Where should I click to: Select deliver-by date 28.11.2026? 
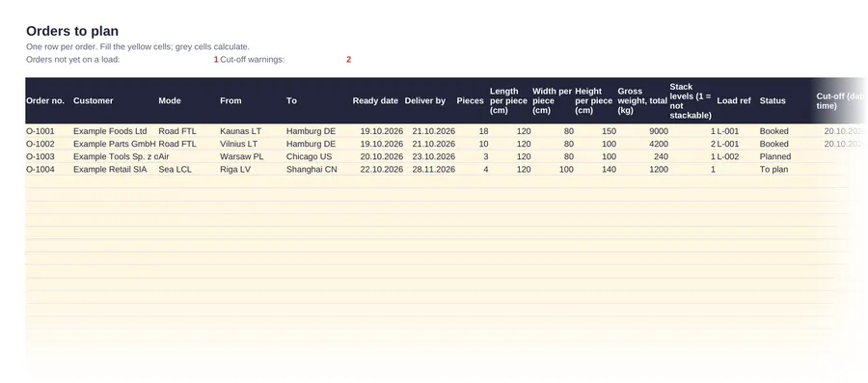[x=433, y=170]
